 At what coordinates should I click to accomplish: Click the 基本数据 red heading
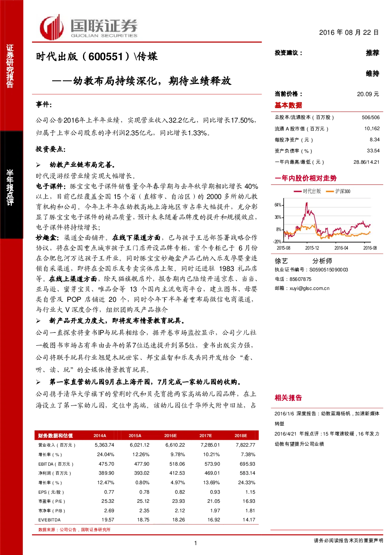(288, 105)
